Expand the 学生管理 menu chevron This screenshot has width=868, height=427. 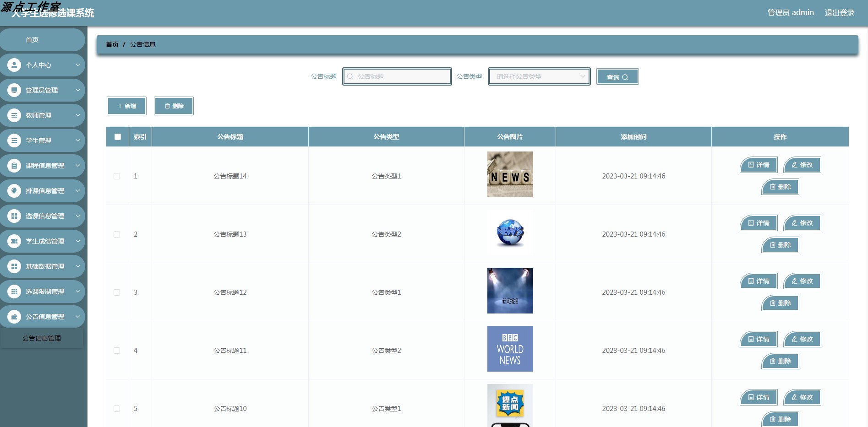[x=78, y=140]
